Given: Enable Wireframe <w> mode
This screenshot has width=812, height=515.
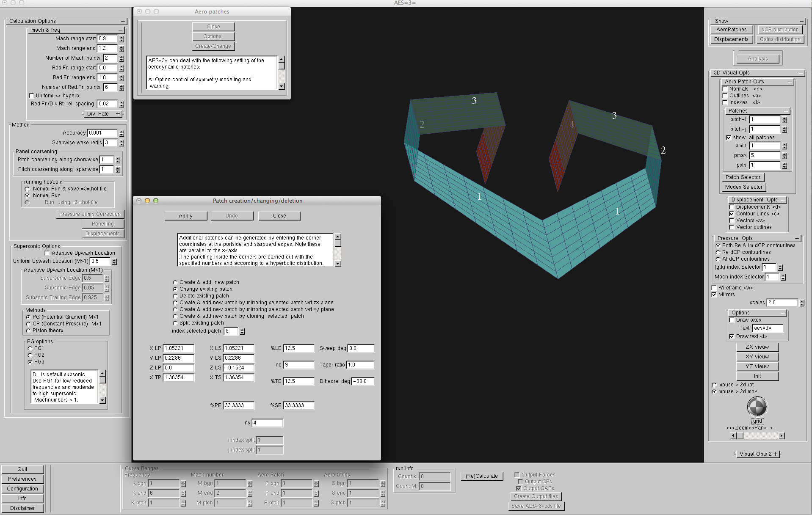Looking at the screenshot, I should pos(714,288).
